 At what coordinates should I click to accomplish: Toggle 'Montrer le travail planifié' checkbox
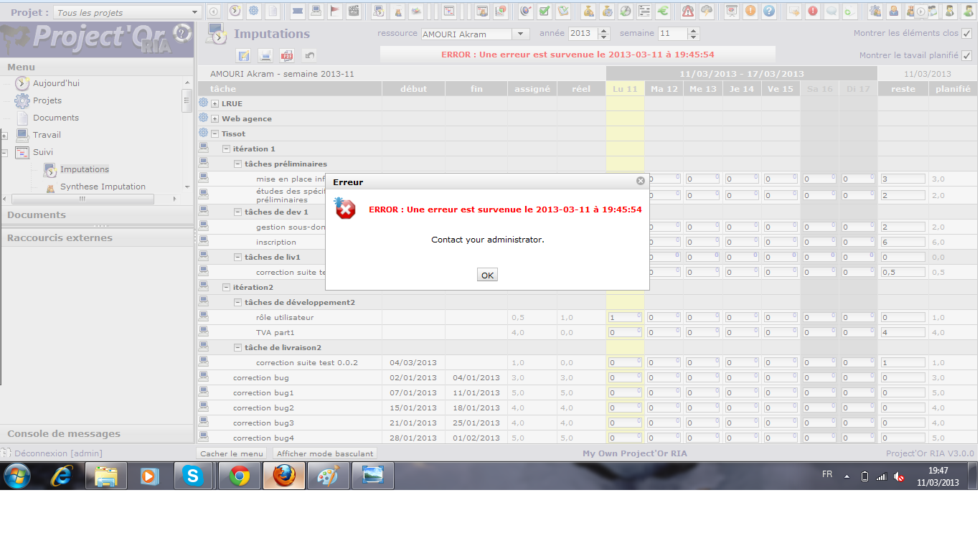click(x=966, y=56)
